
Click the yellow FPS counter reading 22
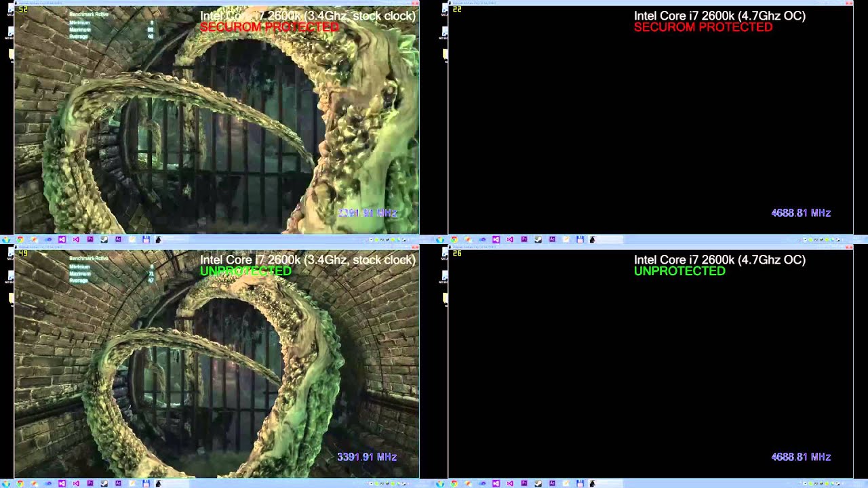click(x=457, y=9)
